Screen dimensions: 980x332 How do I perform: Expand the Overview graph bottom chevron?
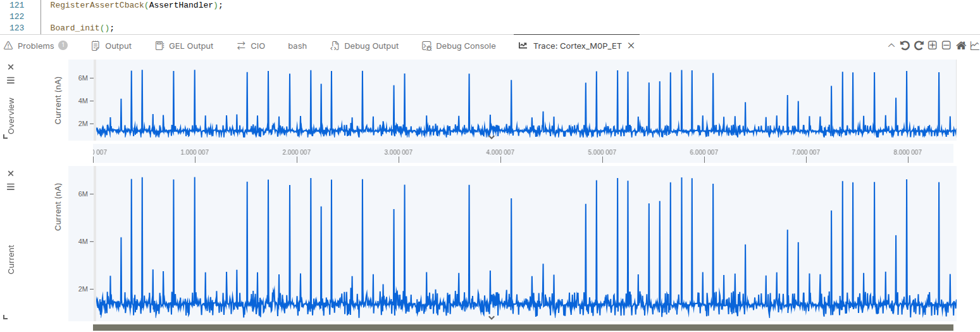click(492, 136)
